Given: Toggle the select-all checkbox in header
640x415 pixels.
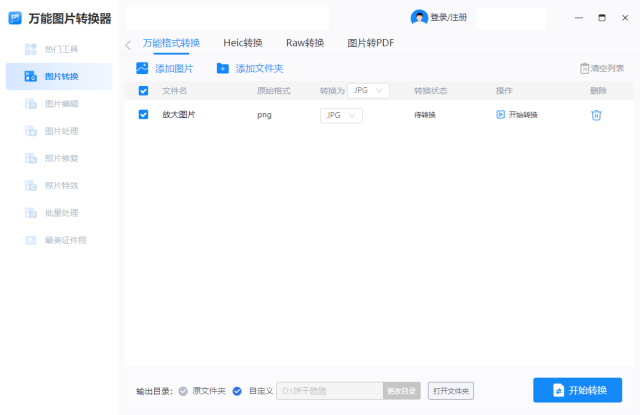Looking at the screenshot, I should coord(143,91).
